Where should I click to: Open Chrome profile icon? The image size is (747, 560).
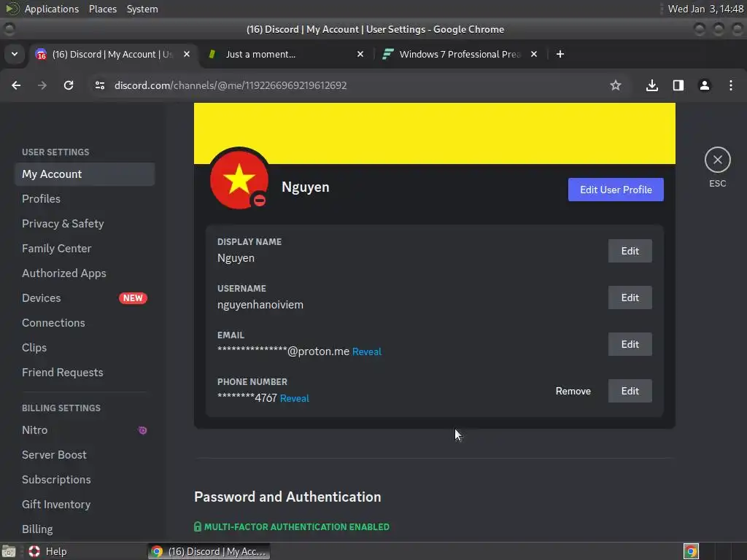704,85
